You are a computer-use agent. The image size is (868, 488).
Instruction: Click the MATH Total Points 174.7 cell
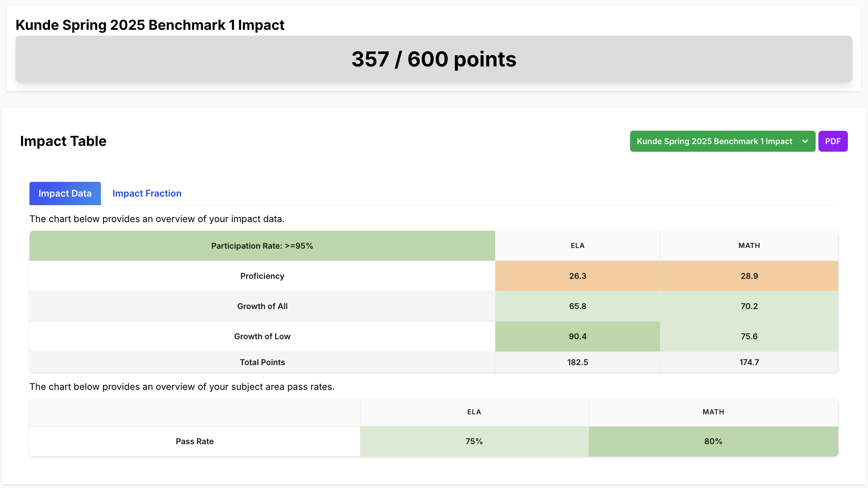(x=749, y=362)
